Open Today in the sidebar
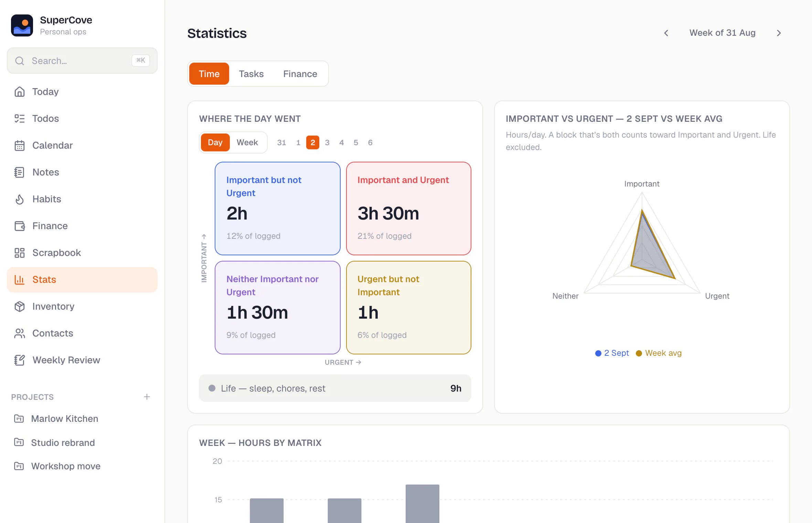The height and width of the screenshot is (523, 812). (82, 92)
